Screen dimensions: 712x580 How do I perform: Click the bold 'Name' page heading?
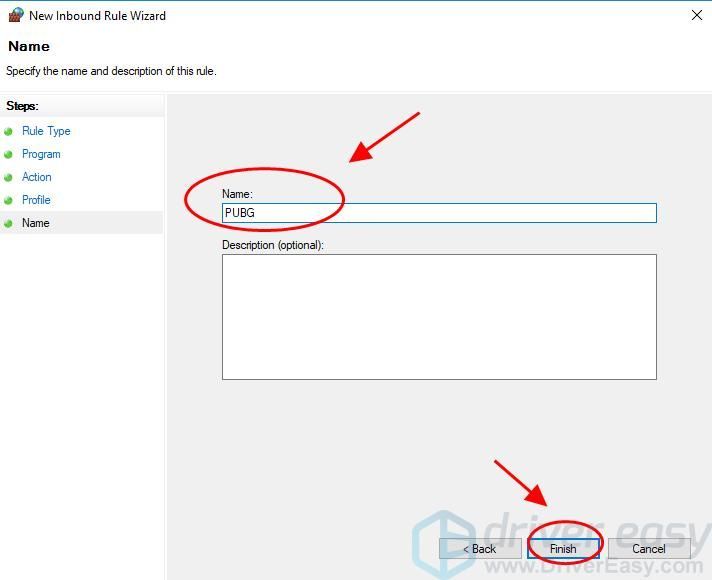point(29,46)
